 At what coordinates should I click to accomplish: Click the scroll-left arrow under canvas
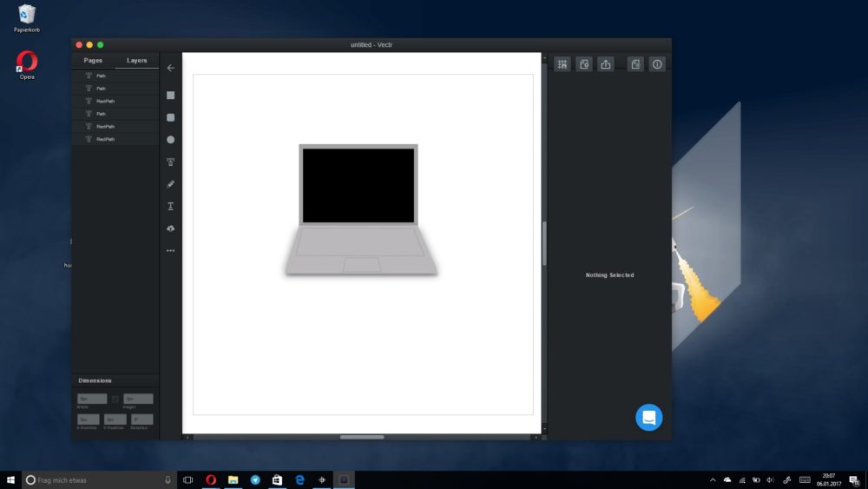coord(187,437)
